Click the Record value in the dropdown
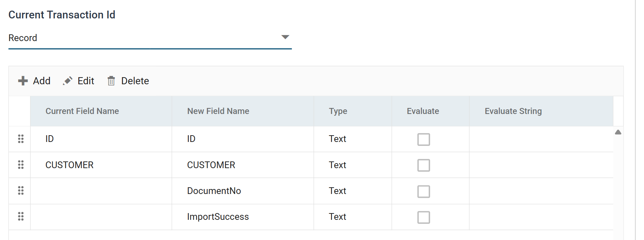This screenshot has height=240, width=644. coord(23,38)
